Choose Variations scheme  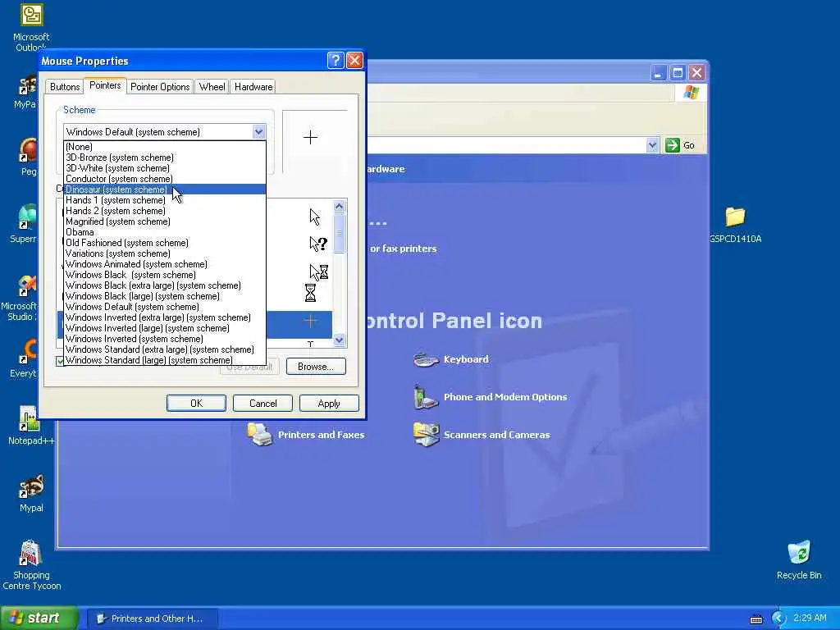pyautogui.click(x=164, y=254)
